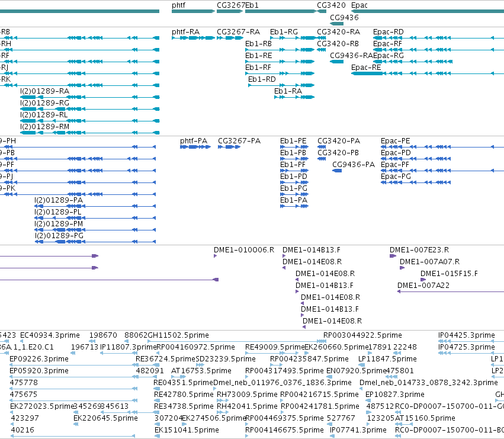Select protein phtf-PA
504x439 pixels.
194,141
